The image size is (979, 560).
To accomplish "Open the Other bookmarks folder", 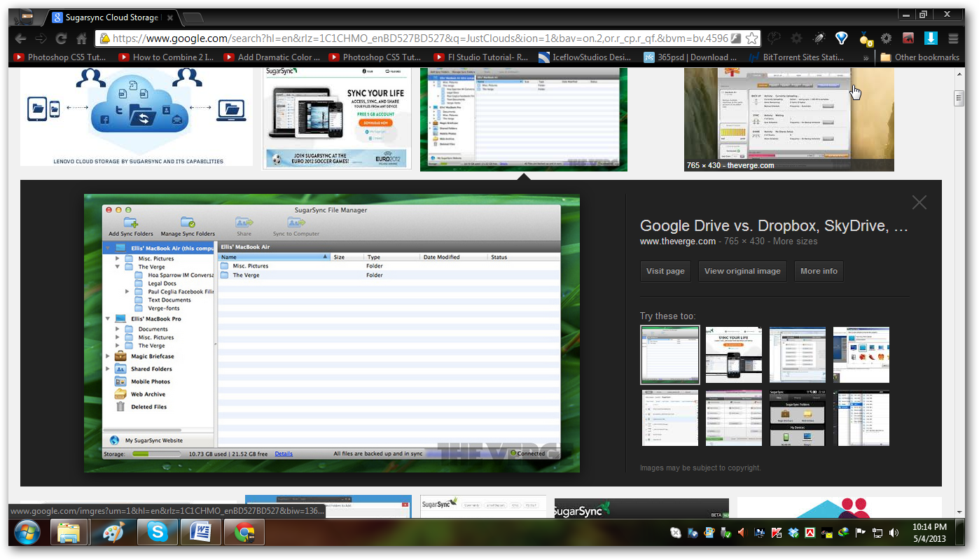I will pyautogui.click(x=920, y=57).
